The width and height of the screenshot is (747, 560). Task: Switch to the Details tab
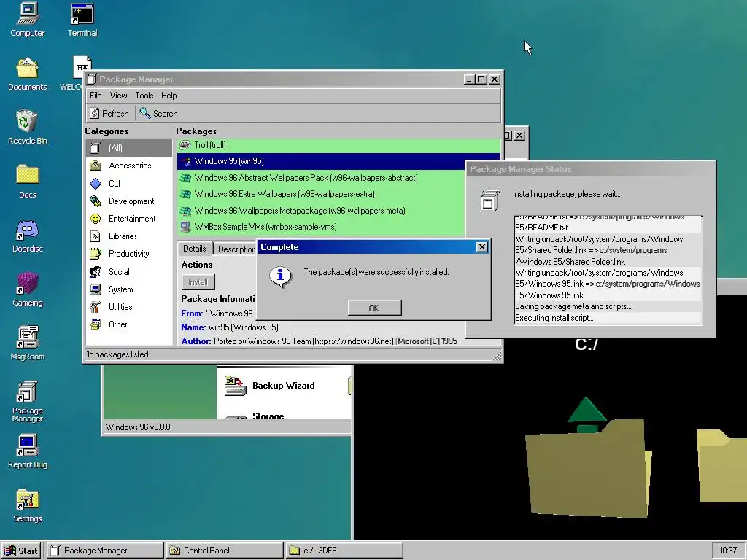pos(194,249)
